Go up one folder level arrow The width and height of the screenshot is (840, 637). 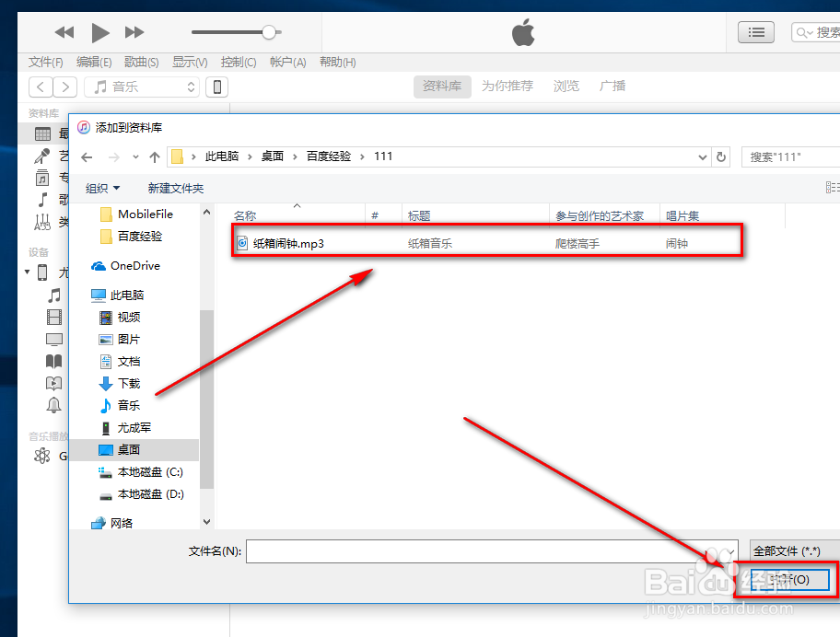155,156
